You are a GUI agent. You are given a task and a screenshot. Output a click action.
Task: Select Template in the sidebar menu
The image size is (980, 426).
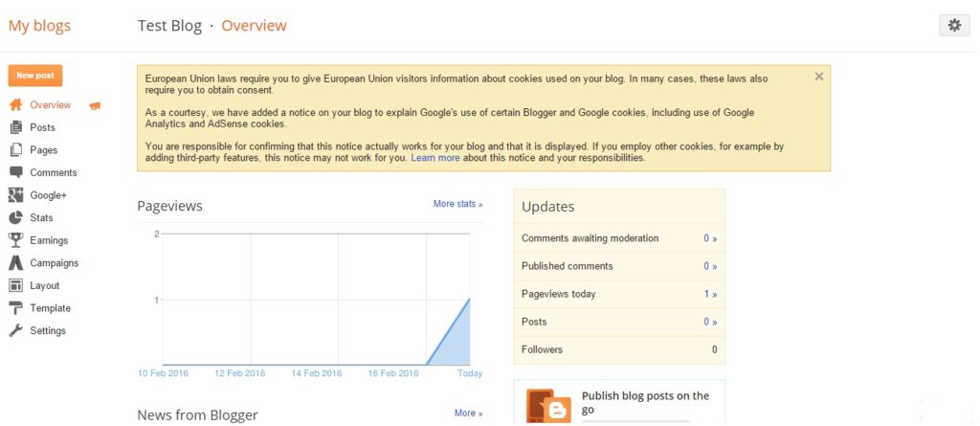pyautogui.click(x=51, y=307)
